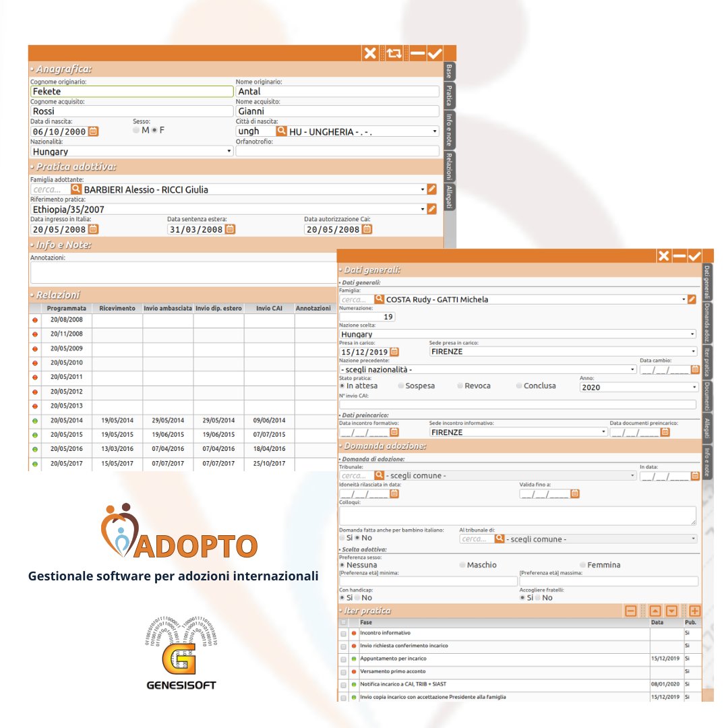Screen dimensions: 728x728
Task: Open Nazionalità dropdown showing Hungary
Action: (x=131, y=152)
